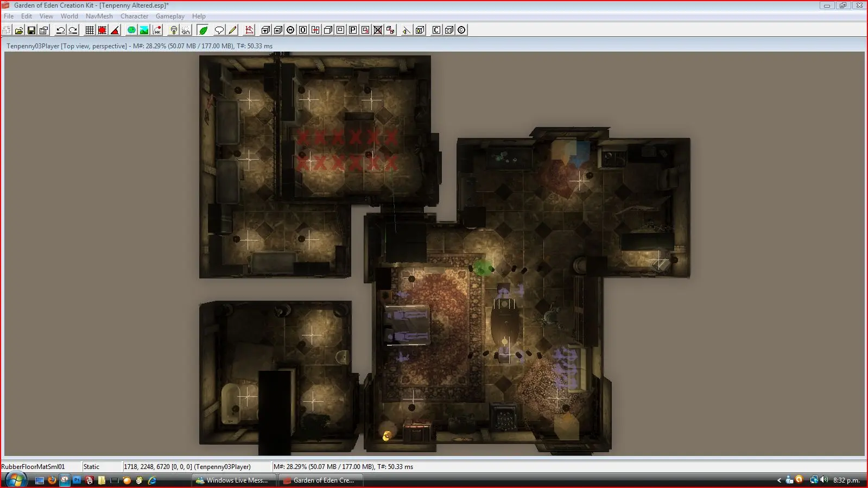
Task: Open the Help menu
Action: (199, 16)
